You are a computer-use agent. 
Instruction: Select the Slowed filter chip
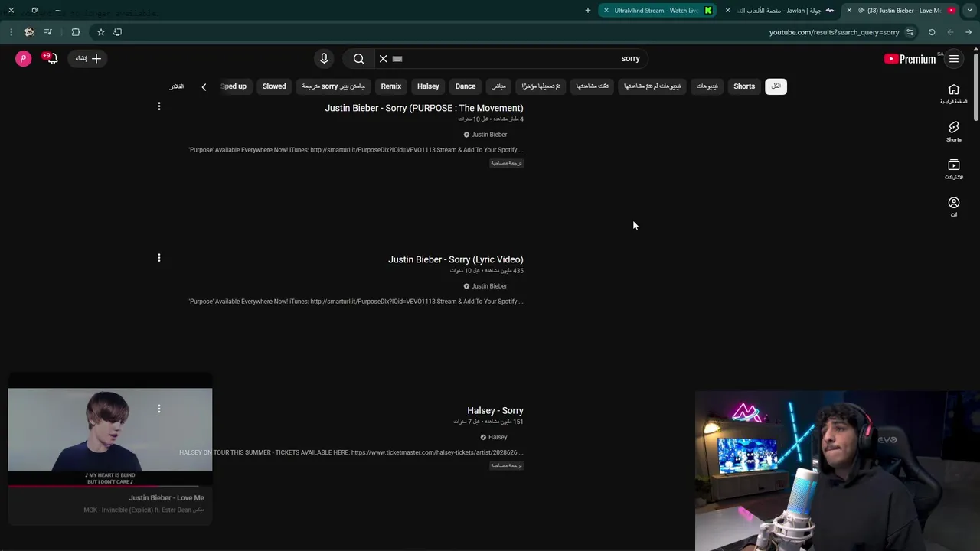[274, 86]
